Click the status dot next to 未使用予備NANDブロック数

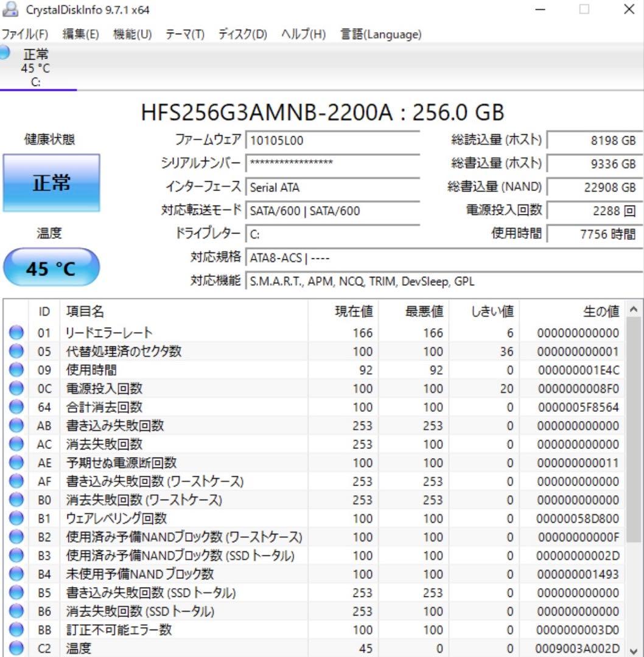(x=16, y=574)
